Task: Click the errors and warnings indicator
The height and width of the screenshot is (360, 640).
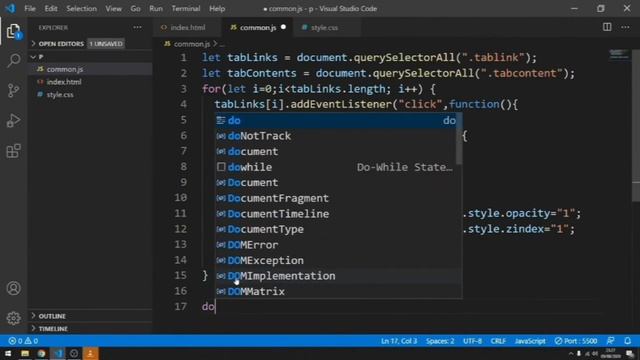Action: coord(23,341)
